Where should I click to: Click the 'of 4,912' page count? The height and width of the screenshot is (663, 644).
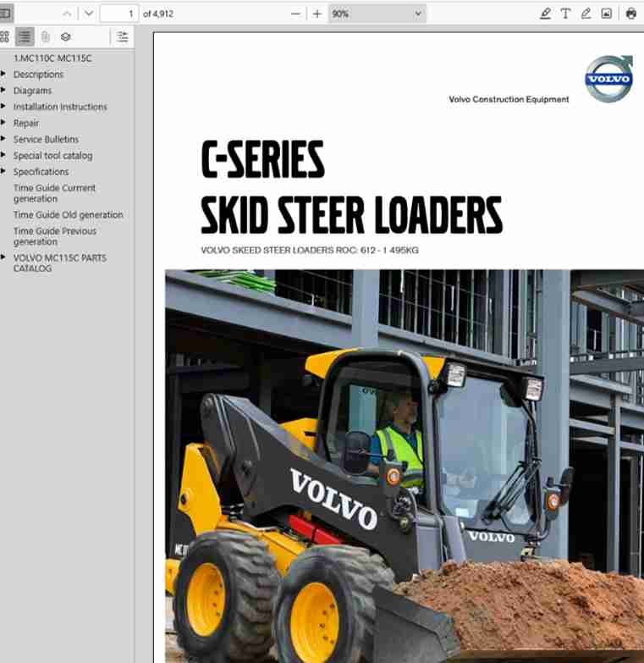[x=158, y=14]
